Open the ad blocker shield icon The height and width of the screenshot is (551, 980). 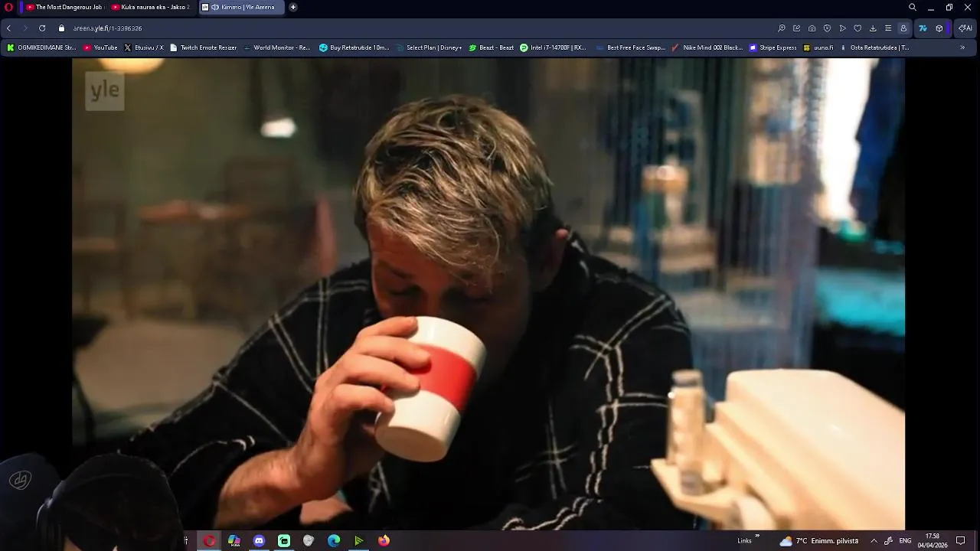click(x=827, y=28)
